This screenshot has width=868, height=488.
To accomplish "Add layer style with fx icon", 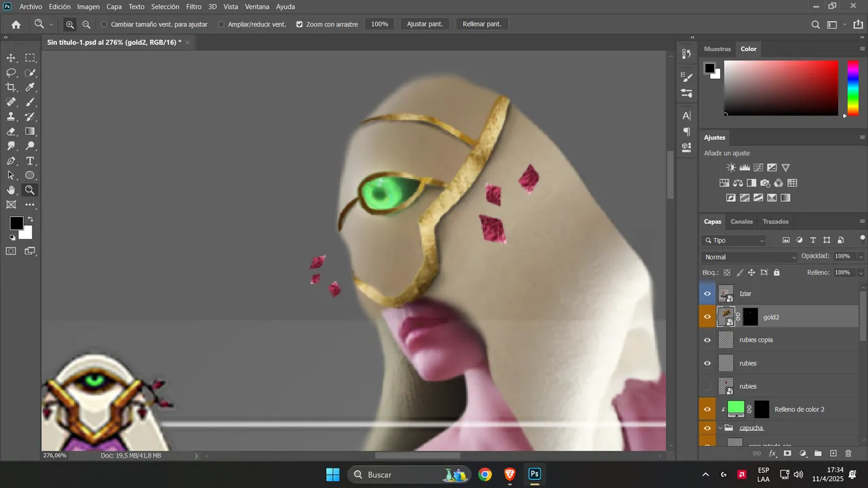I will [x=772, y=453].
